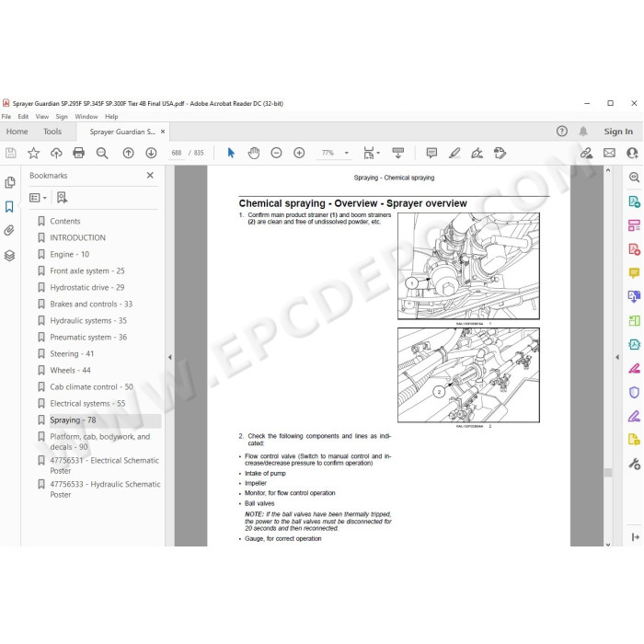Viewport: 644px width, 644px height.
Task: Open the Edit menu
Action: pos(23,117)
